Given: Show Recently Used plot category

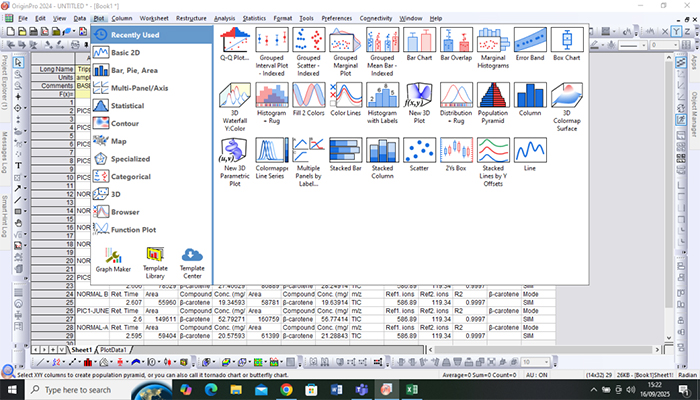Looking at the screenshot, I should tap(152, 35).
